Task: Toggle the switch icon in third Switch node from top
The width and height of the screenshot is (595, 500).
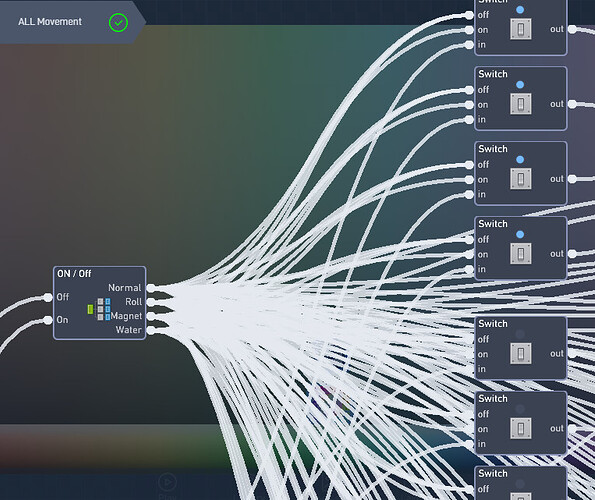Action: 521,179
